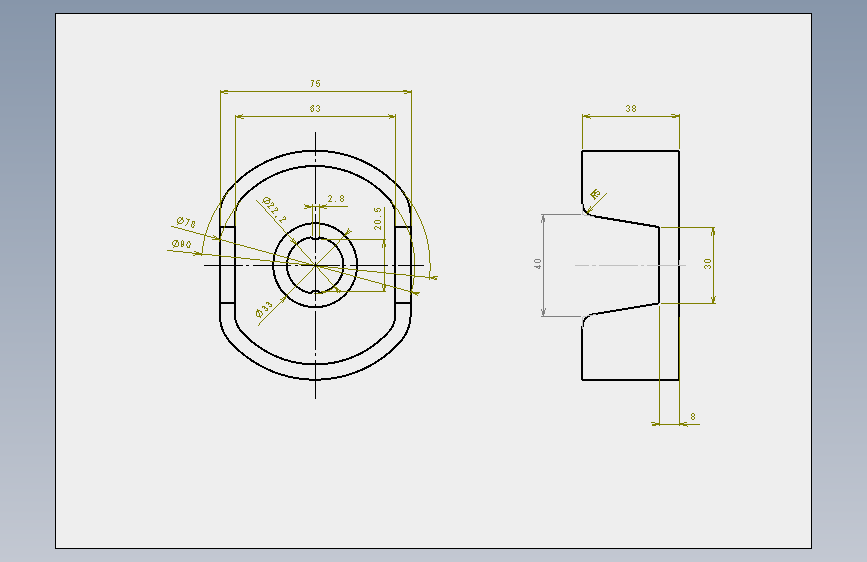Click the R5 fillet radius label
This screenshot has height=562, width=867.
596,194
